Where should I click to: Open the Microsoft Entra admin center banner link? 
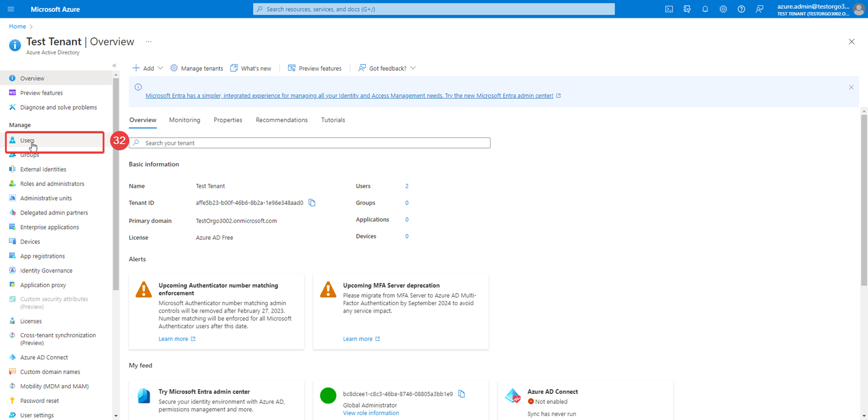[349, 96]
